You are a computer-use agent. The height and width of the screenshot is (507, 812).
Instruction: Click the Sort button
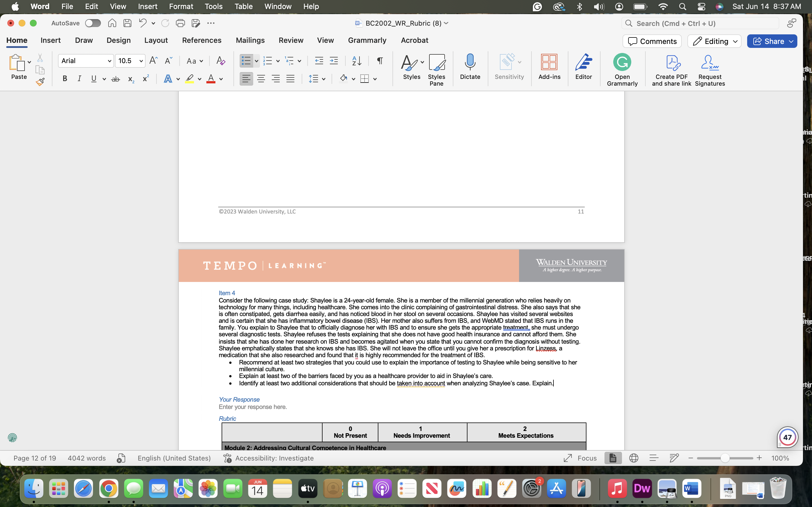coord(356,61)
